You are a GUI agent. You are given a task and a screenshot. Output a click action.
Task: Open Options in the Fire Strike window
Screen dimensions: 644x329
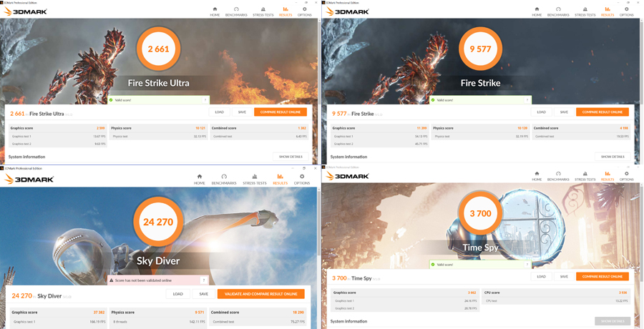[x=626, y=11]
